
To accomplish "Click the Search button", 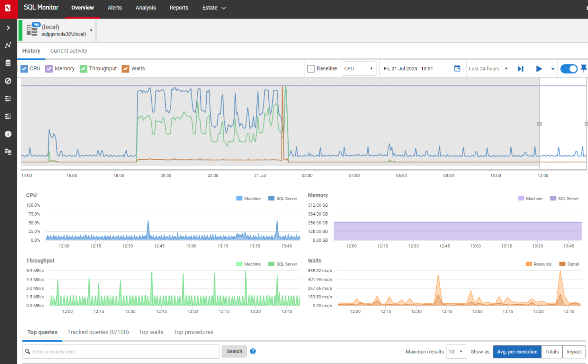I will click(234, 351).
